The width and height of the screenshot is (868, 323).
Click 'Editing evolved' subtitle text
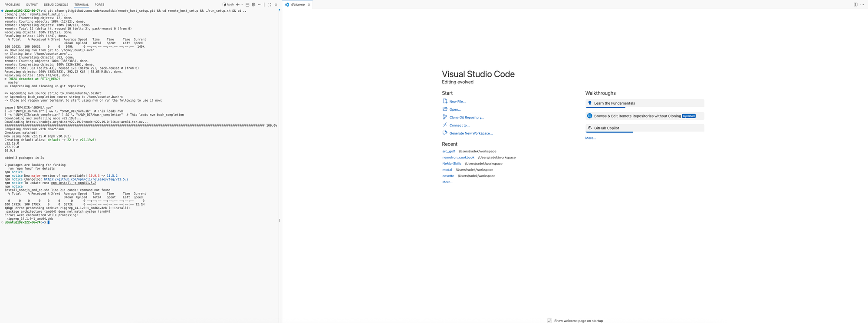click(x=457, y=82)
